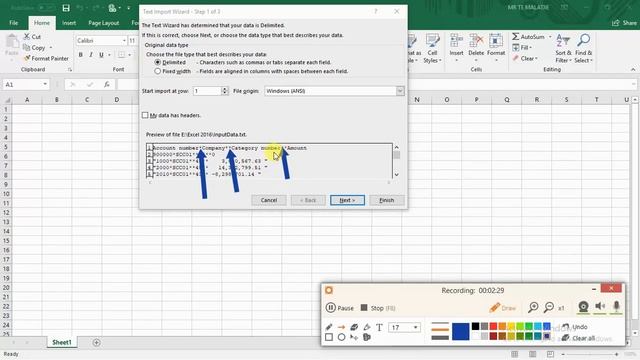640x360 pixels.
Task: Select the pencil drawing tool in recorder
Action: click(x=329, y=327)
